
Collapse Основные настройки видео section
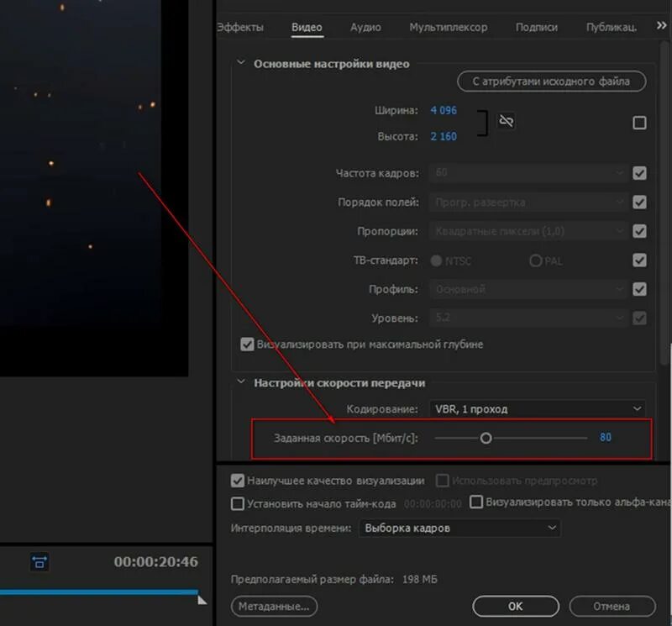[241, 63]
